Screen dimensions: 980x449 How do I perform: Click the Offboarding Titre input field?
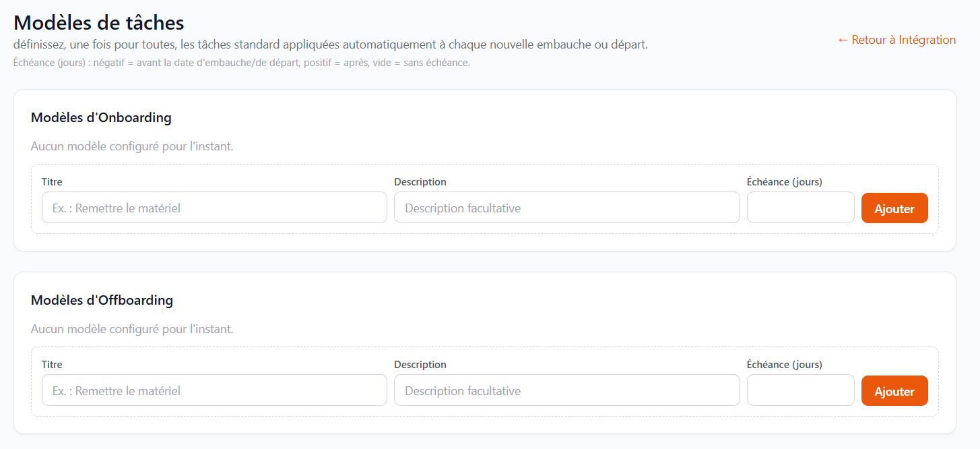pos(214,390)
